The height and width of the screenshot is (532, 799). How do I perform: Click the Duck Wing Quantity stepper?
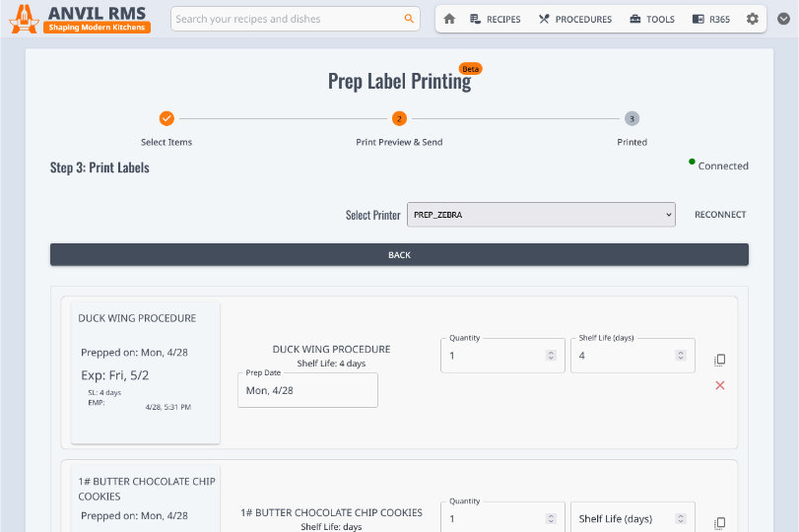click(550, 356)
